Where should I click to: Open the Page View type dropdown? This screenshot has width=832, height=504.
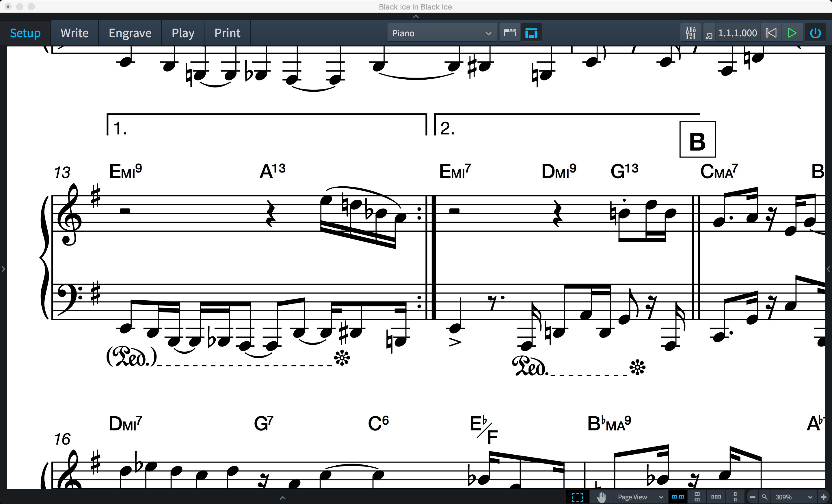pyautogui.click(x=640, y=497)
